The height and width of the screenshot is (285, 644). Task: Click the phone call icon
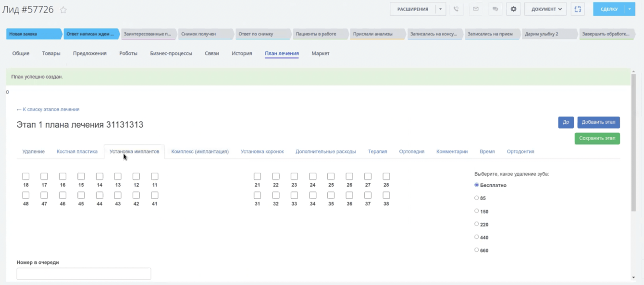click(456, 9)
